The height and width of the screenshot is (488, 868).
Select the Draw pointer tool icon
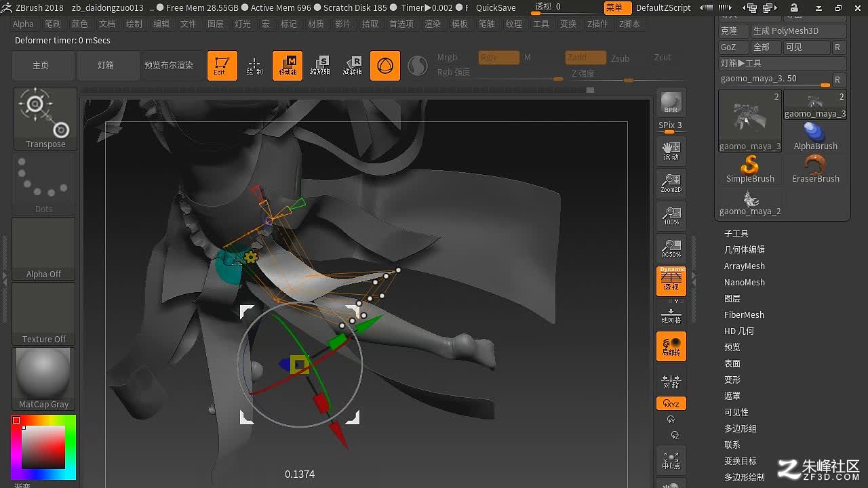255,66
